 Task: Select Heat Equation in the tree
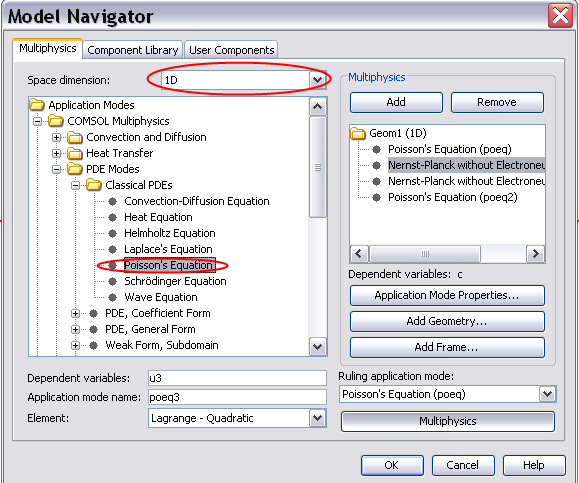coord(158,217)
